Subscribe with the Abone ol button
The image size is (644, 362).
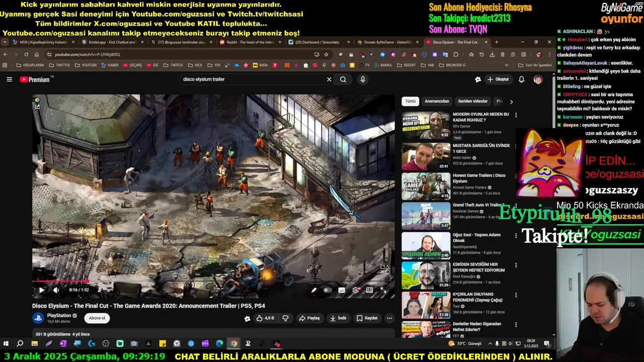pos(97,318)
